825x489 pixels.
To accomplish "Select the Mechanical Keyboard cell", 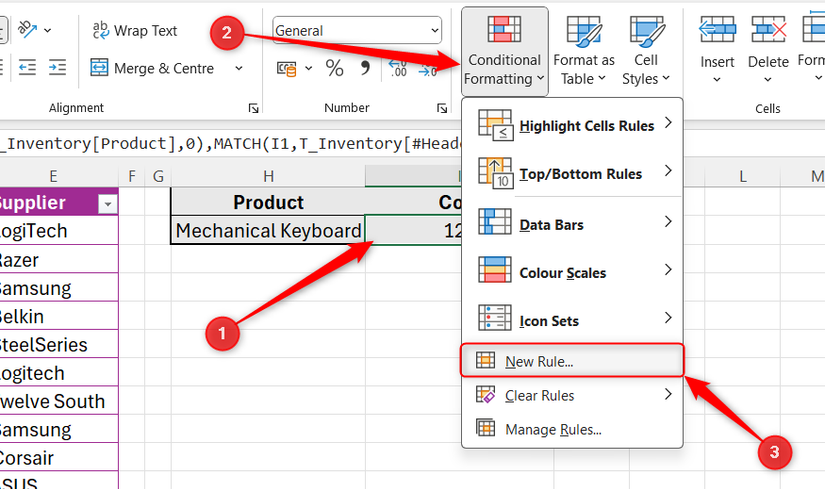I will click(x=268, y=231).
